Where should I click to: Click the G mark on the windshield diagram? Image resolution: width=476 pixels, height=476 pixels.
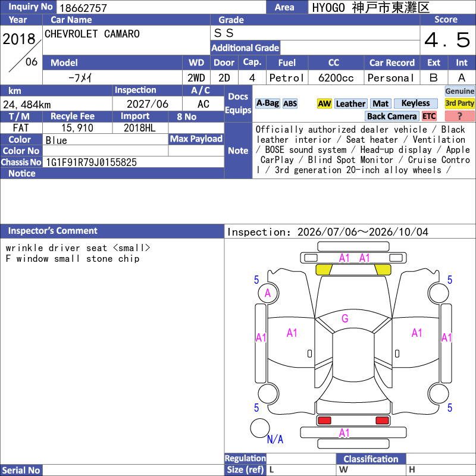point(345,318)
